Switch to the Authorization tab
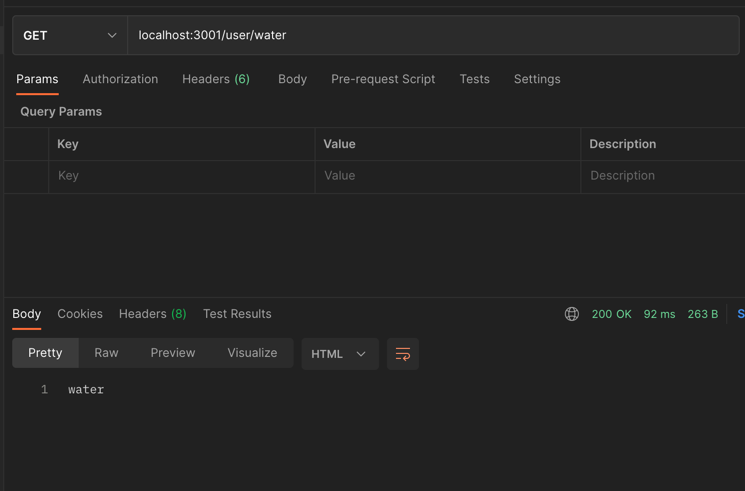745x491 pixels. (x=120, y=79)
